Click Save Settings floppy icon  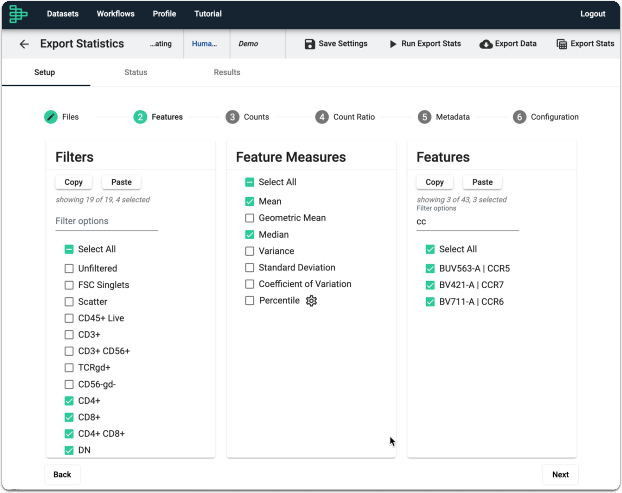click(309, 44)
